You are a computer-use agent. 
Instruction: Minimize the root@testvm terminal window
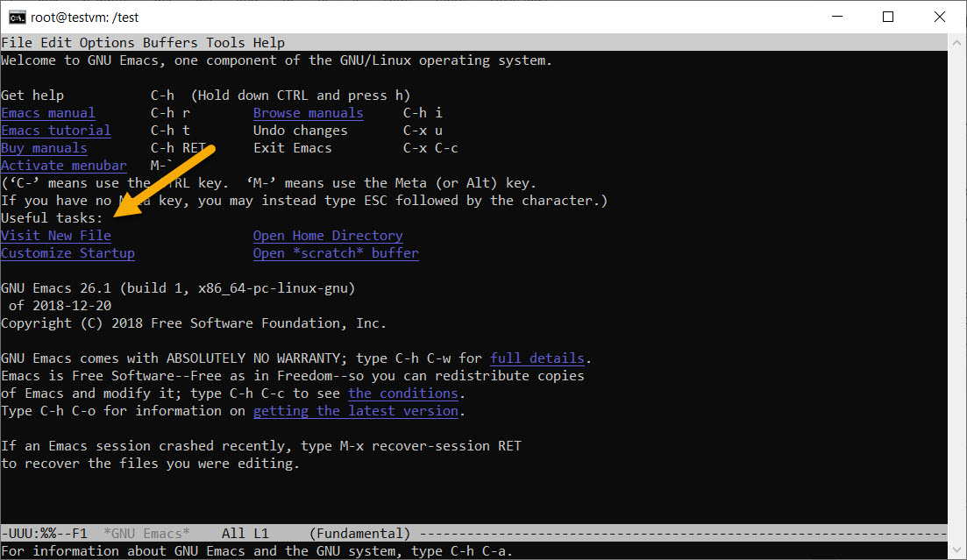(837, 17)
